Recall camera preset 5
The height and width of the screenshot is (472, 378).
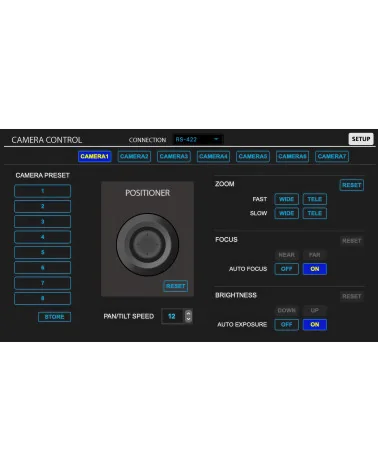pyautogui.click(x=43, y=252)
